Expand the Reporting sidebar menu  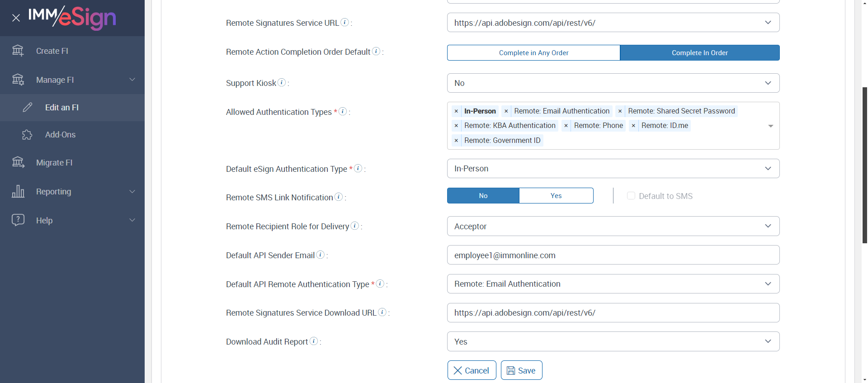coord(72,192)
